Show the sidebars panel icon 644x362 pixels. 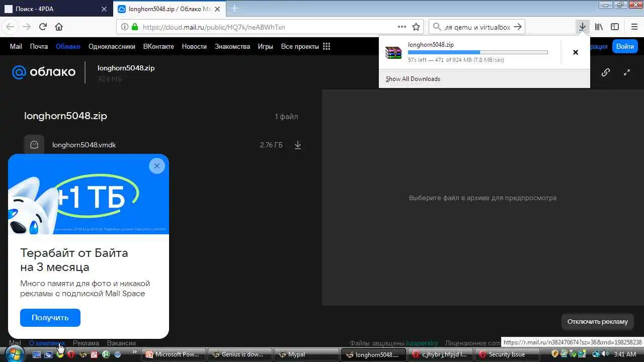pos(615,27)
